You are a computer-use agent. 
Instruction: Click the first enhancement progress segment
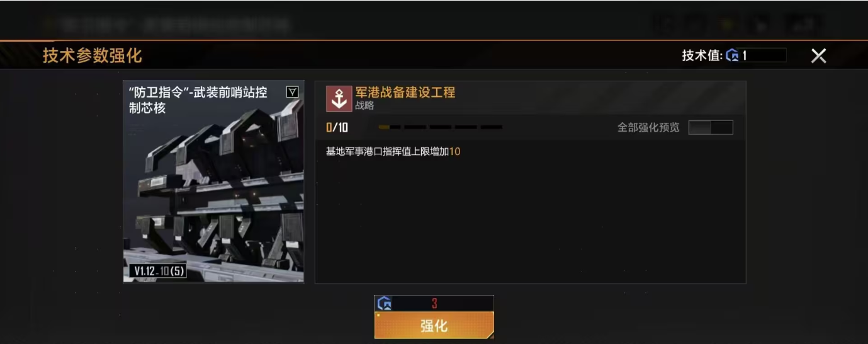(390, 127)
